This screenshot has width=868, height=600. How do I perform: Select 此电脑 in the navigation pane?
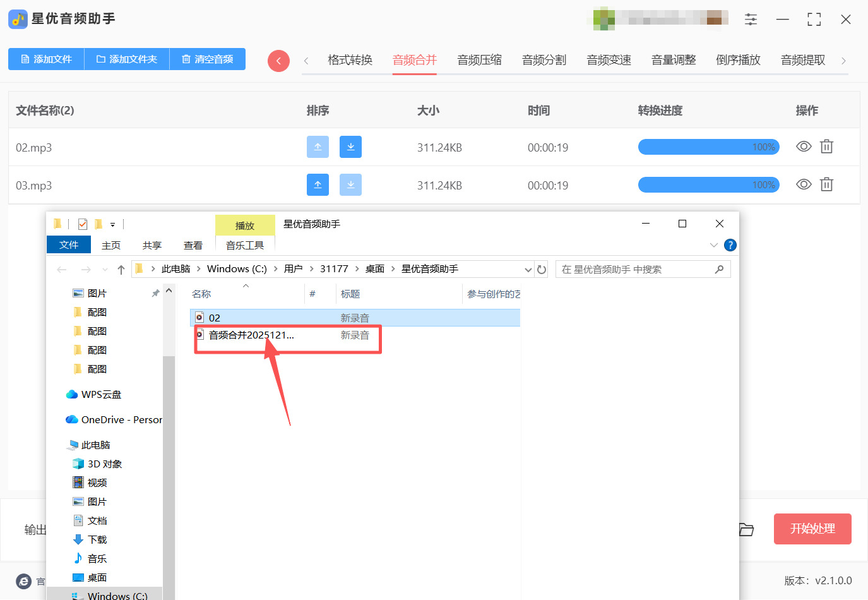pos(88,445)
